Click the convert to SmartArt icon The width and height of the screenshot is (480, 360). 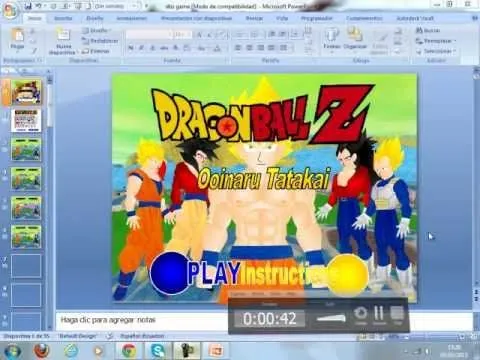tap(309, 52)
